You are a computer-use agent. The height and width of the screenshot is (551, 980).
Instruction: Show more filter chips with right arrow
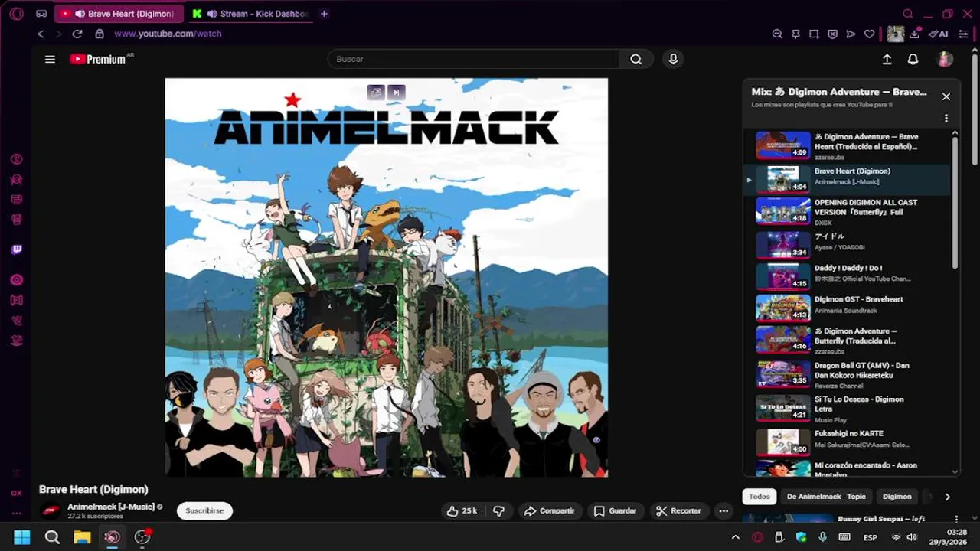947,497
